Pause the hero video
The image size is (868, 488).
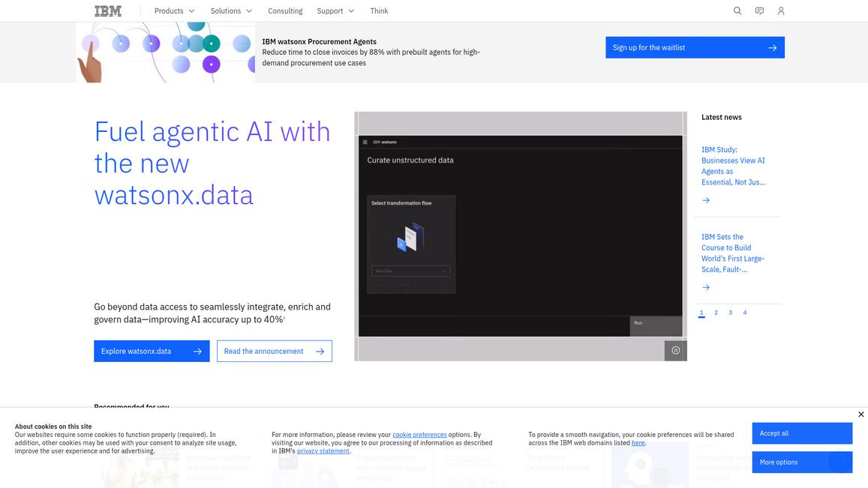675,350
